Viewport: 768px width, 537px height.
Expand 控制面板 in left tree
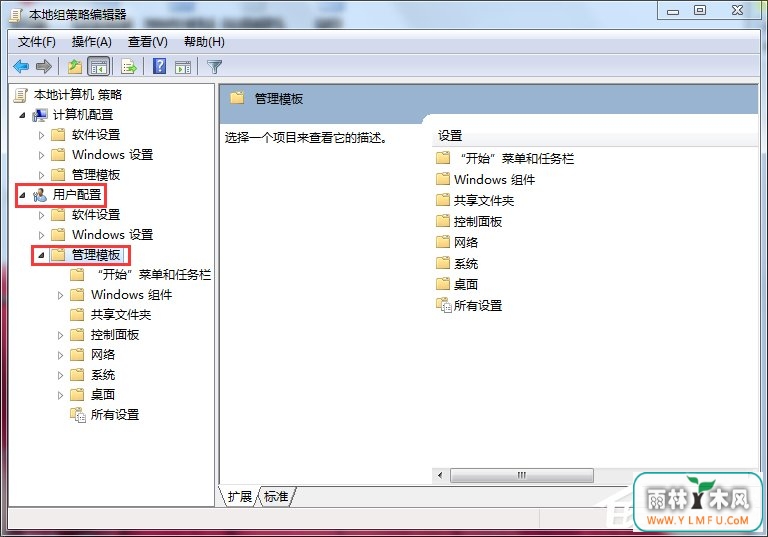click(60, 336)
